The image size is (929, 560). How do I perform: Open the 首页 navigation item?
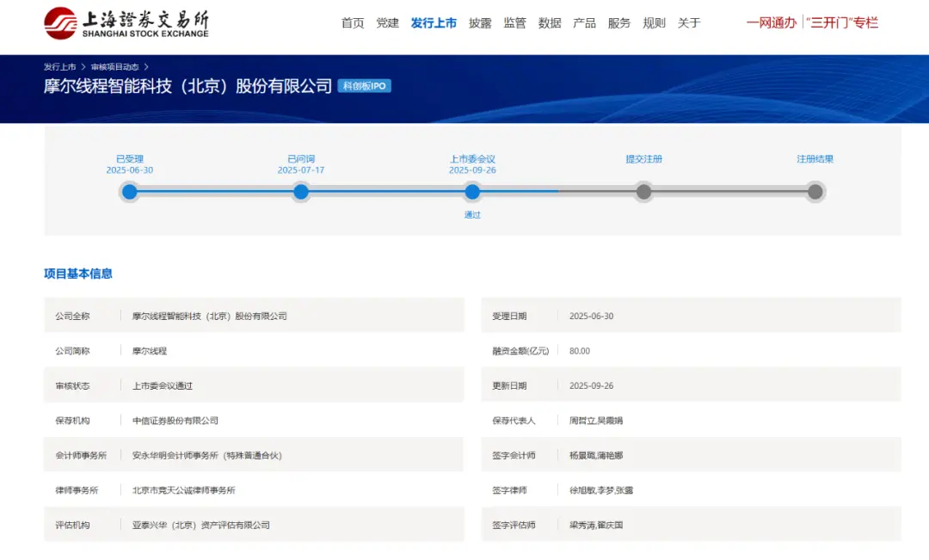click(x=353, y=23)
